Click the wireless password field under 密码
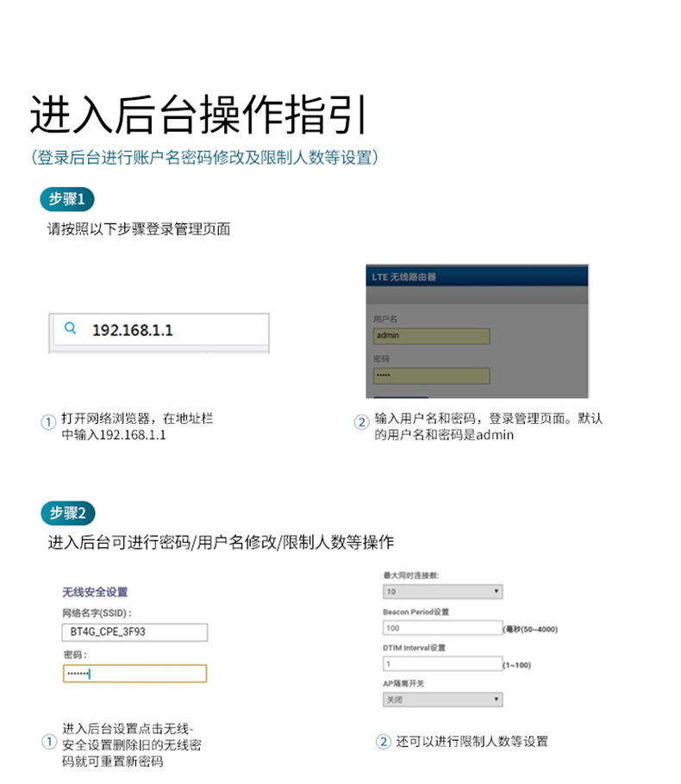Image resolution: width=681 pixels, height=784 pixels. (134, 673)
